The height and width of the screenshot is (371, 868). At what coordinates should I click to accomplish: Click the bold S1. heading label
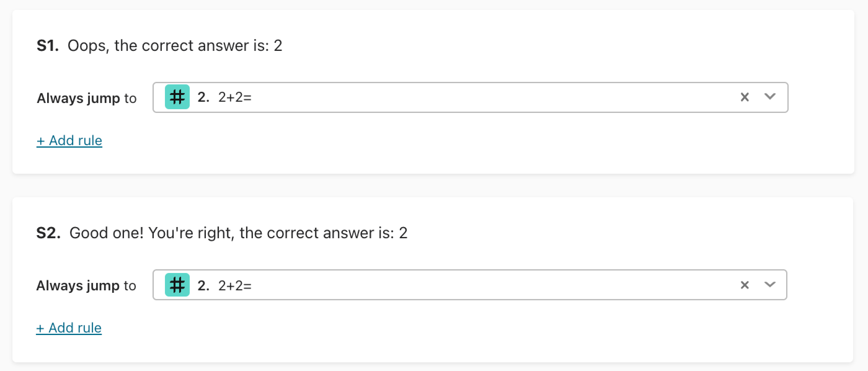click(47, 46)
